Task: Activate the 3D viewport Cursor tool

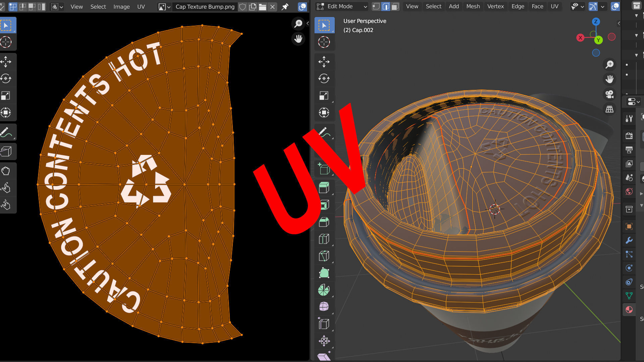Action: click(x=324, y=42)
